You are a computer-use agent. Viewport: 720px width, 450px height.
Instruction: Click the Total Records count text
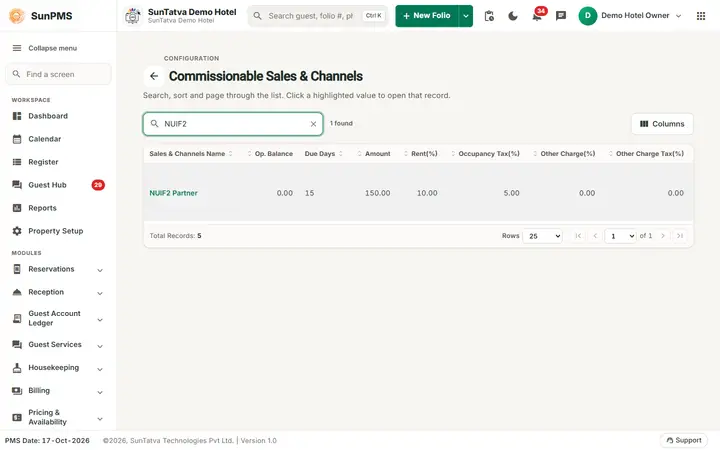175,236
